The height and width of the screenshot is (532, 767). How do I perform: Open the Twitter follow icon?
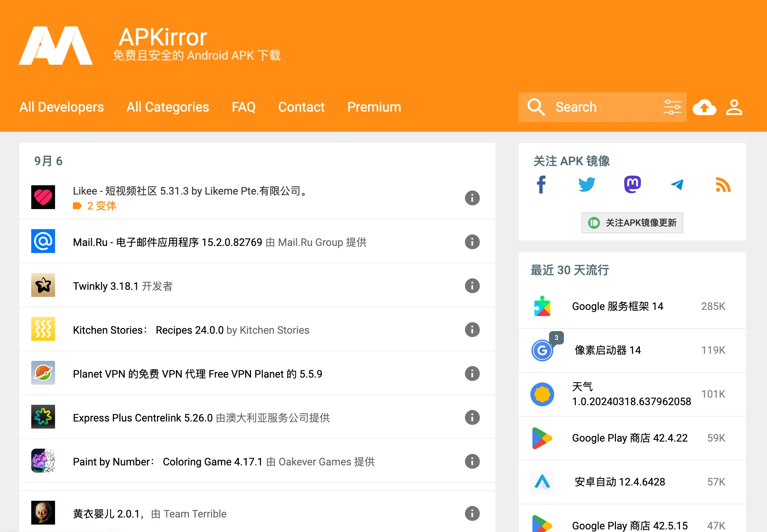587,185
